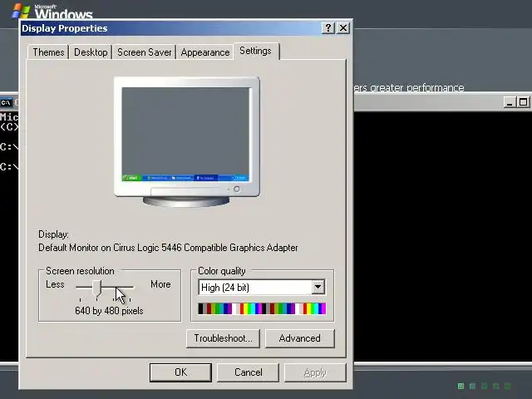Minimize the command prompt window
Screen dimensions: 532x399
coord(509,102)
